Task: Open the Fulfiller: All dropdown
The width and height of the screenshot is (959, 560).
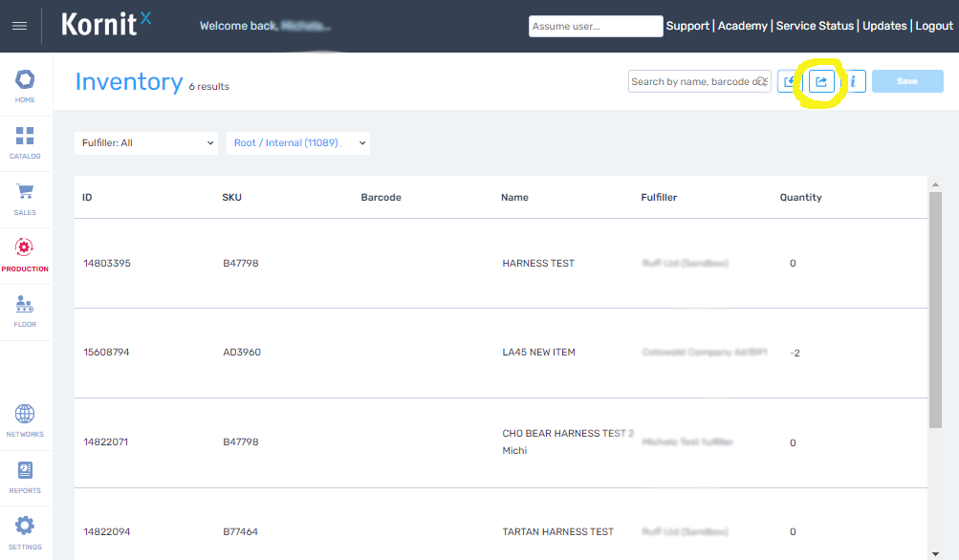Action: (x=146, y=143)
